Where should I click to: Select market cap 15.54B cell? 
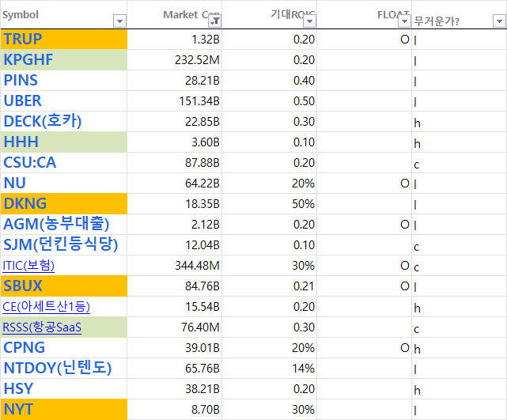point(175,307)
